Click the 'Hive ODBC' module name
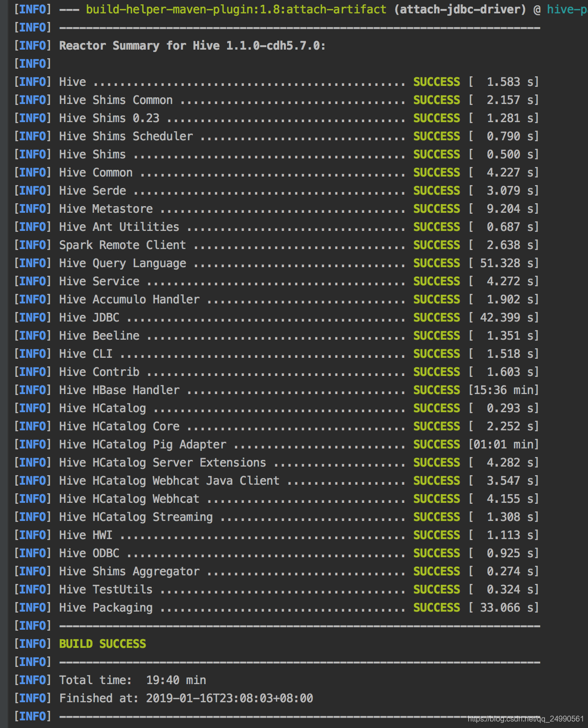The width and height of the screenshot is (588, 728). [x=89, y=553]
